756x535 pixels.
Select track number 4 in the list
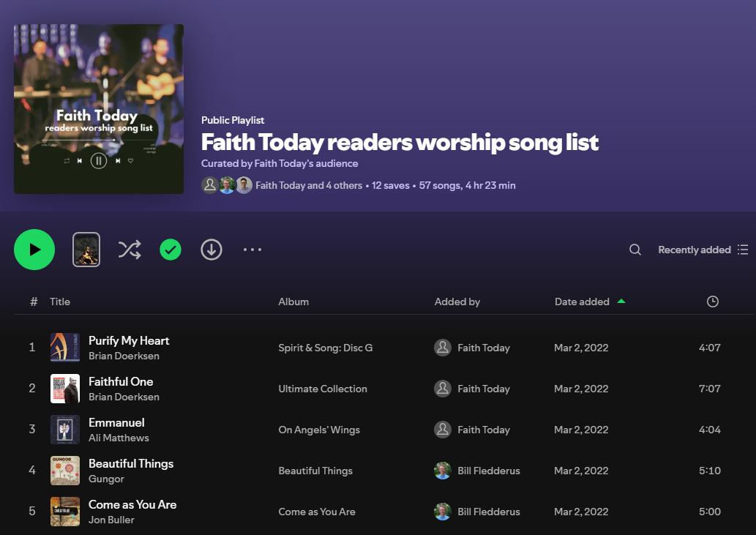click(32, 471)
